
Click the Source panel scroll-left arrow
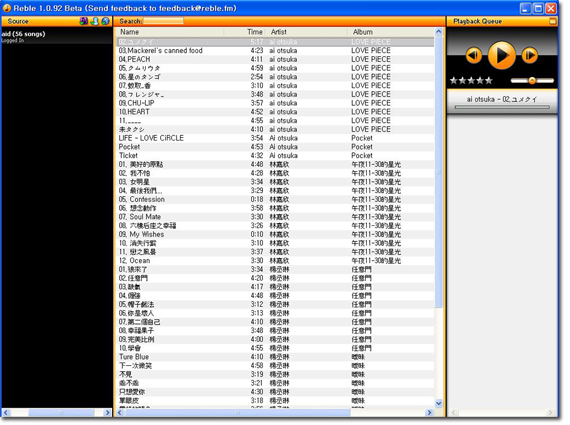(x=5, y=413)
